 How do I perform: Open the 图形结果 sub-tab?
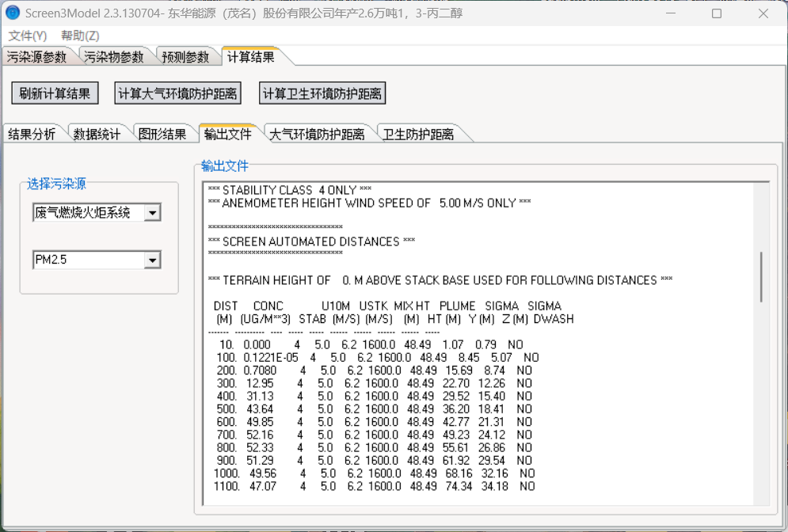pyautogui.click(x=162, y=134)
